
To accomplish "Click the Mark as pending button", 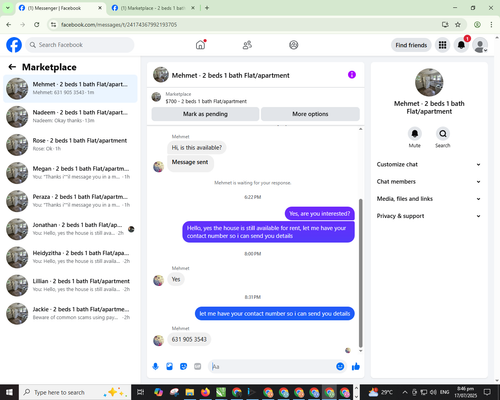I will [x=205, y=114].
